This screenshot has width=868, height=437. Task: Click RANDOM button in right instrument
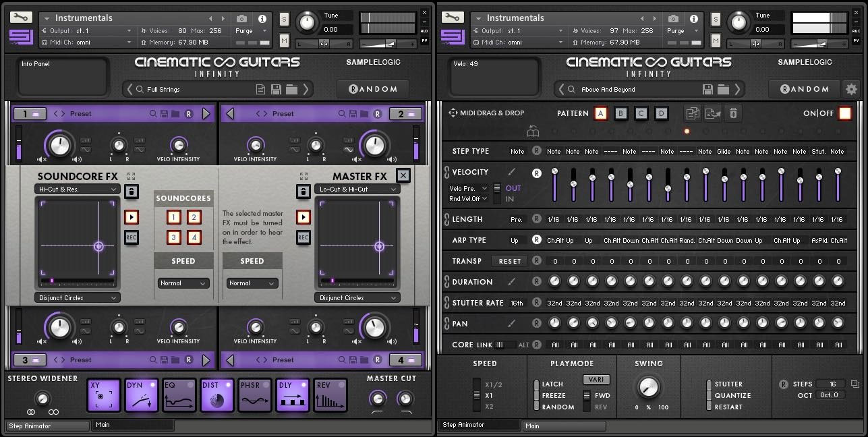[x=805, y=89]
